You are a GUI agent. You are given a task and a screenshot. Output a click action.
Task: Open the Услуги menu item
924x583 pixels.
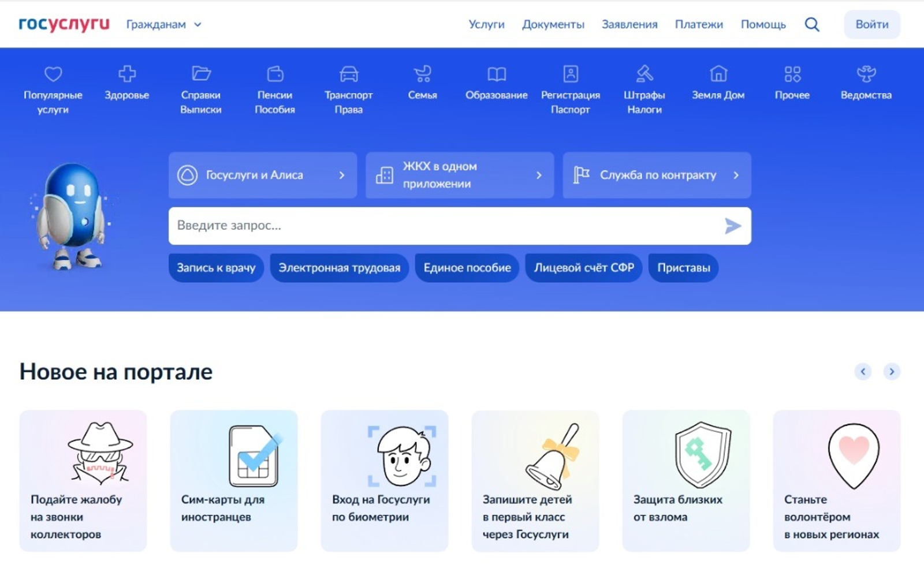click(486, 24)
